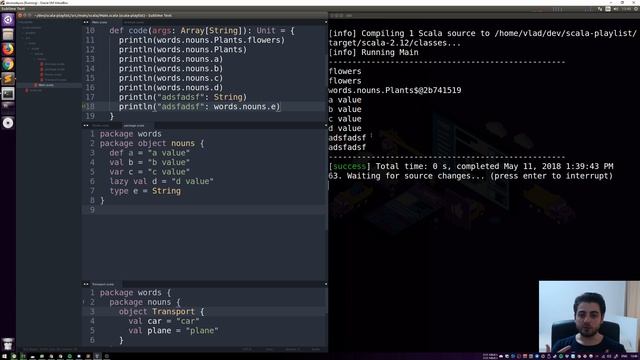
Task: Click the line 'lazy val d = "d value"'
Action: (161, 181)
